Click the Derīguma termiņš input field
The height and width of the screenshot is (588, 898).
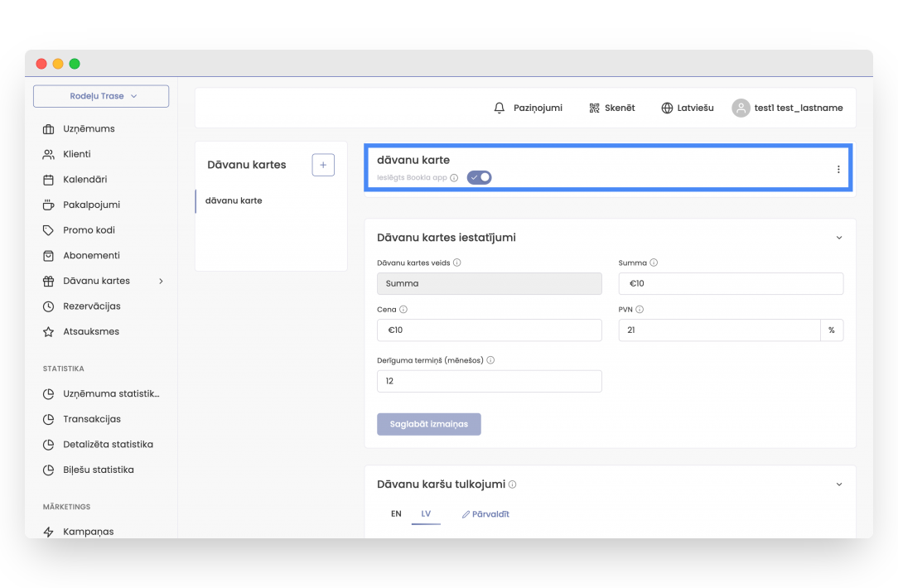pyautogui.click(x=489, y=381)
